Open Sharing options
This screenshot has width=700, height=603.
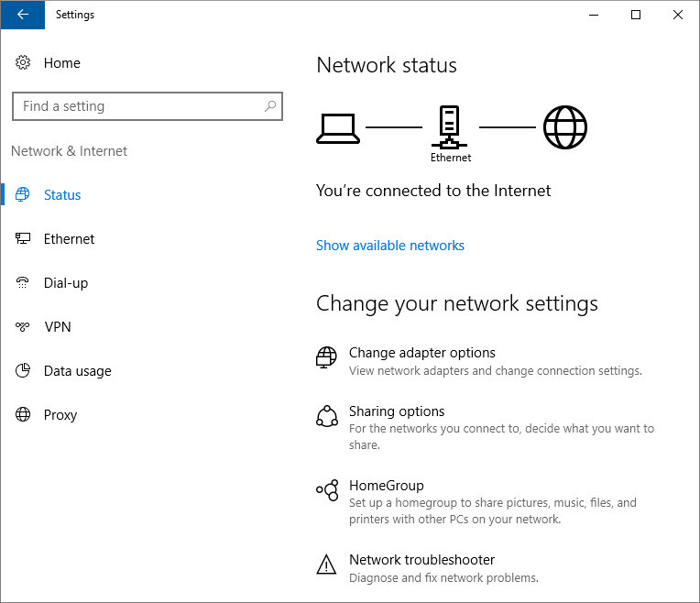(x=397, y=411)
